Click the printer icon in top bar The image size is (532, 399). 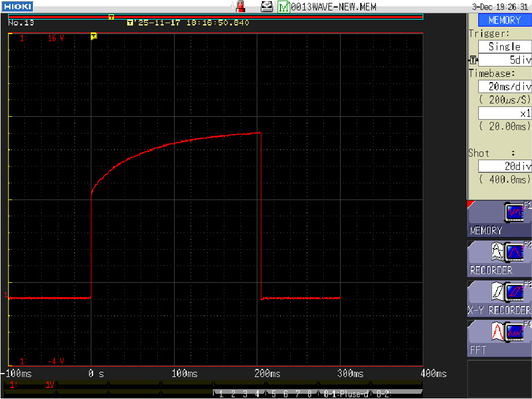[x=267, y=6]
